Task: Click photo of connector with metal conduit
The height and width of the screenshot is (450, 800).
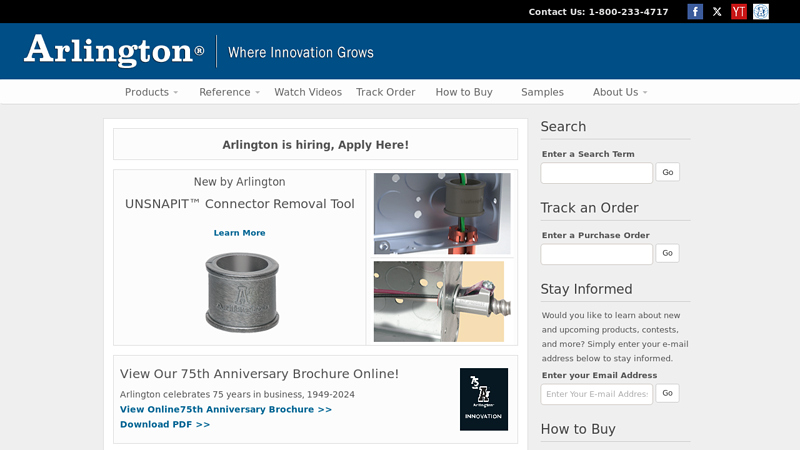Action: click(x=442, y=302)
